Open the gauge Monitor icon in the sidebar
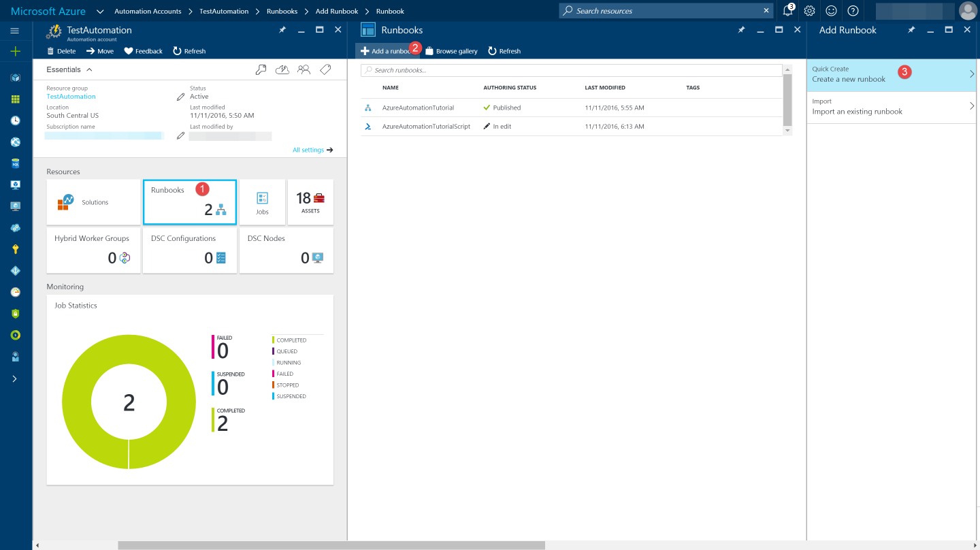This screenshot has width=980, height=550. pyautogui.click(x=15, y=292)
